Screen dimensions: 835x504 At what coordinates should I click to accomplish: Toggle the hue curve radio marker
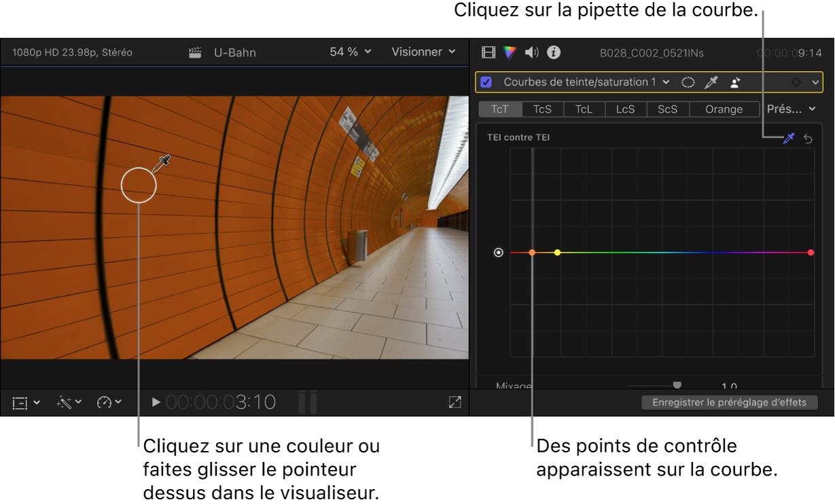pyautogui.click(x=499, y=253)
